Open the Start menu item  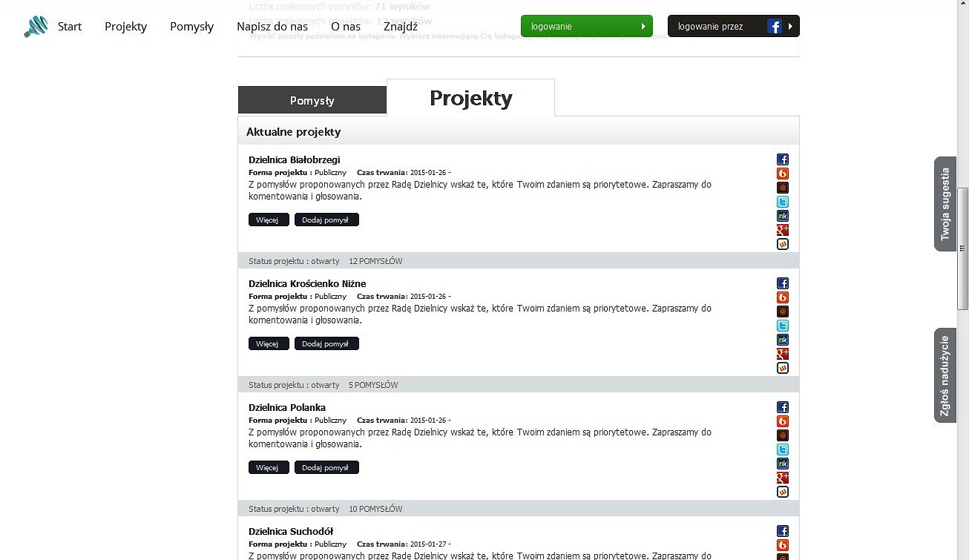[x=70, y=27]
